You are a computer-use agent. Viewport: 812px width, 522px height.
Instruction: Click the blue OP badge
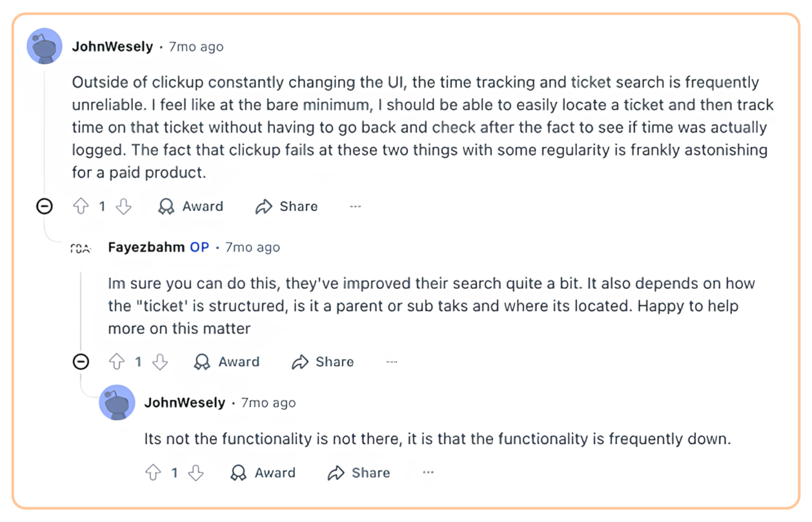tap(200, 247)
